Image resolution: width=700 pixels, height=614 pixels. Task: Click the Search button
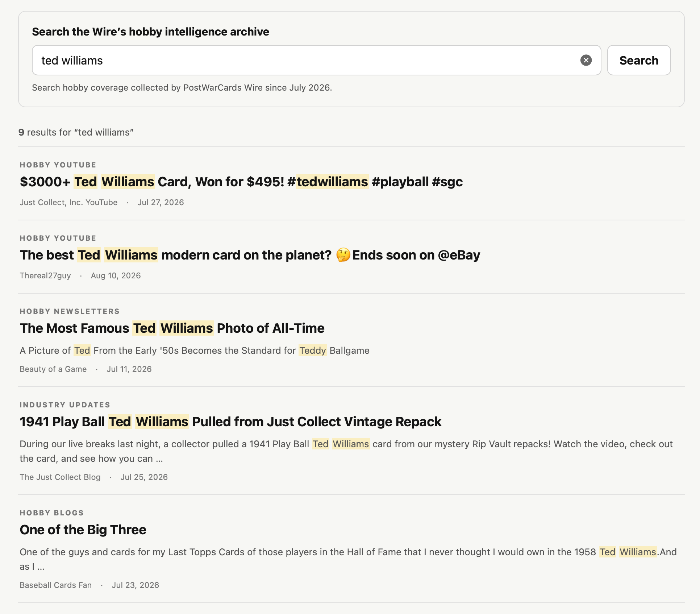[x=639, y=60]
